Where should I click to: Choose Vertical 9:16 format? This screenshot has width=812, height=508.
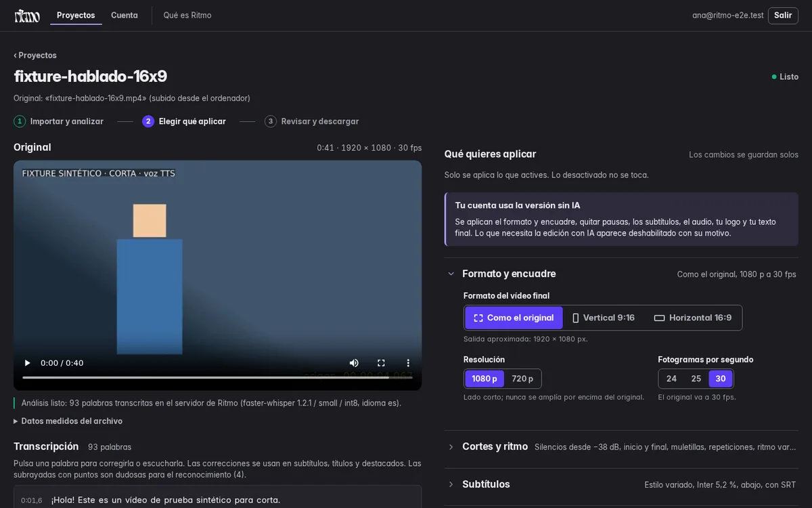click(x=604, y=318)
